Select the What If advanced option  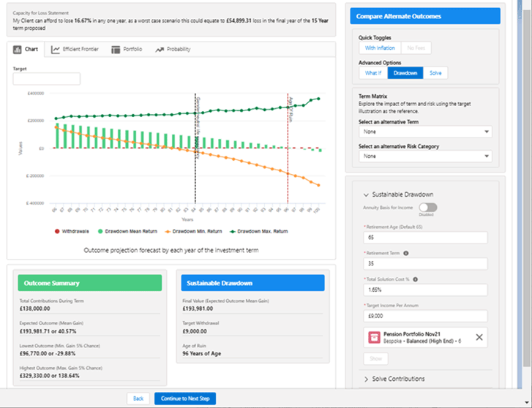coord(373,73)
